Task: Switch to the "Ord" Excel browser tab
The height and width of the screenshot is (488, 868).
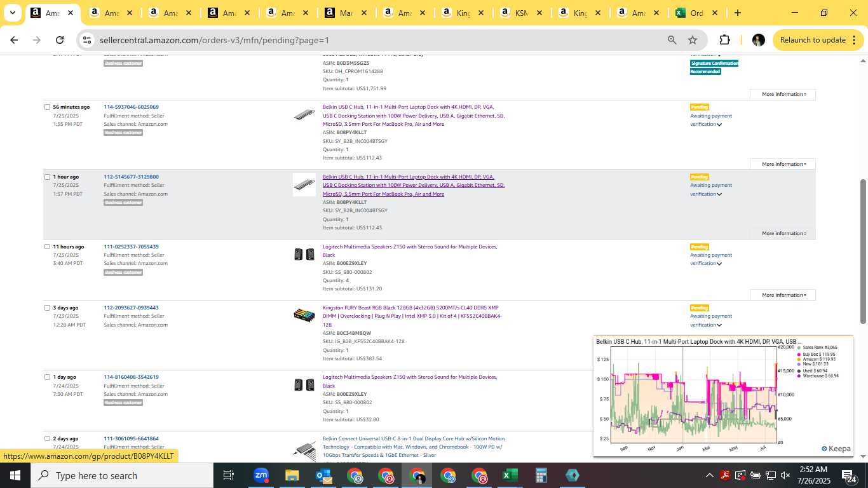Action: 696,13
